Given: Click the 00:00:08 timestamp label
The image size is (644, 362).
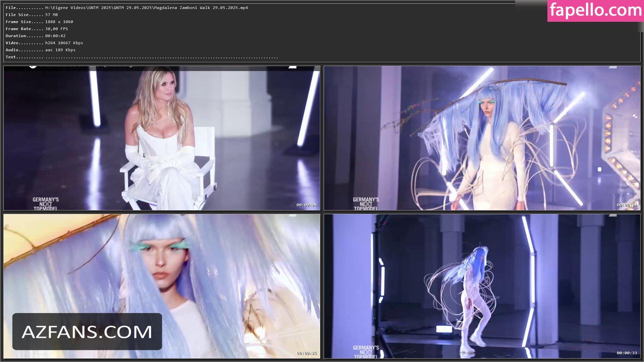Looking at the screenshot, I should click(x=307, y=205).
